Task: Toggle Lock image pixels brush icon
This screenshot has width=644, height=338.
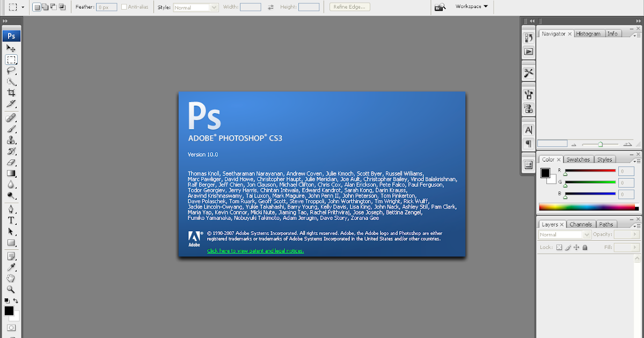Action: (x=568, y=247)
